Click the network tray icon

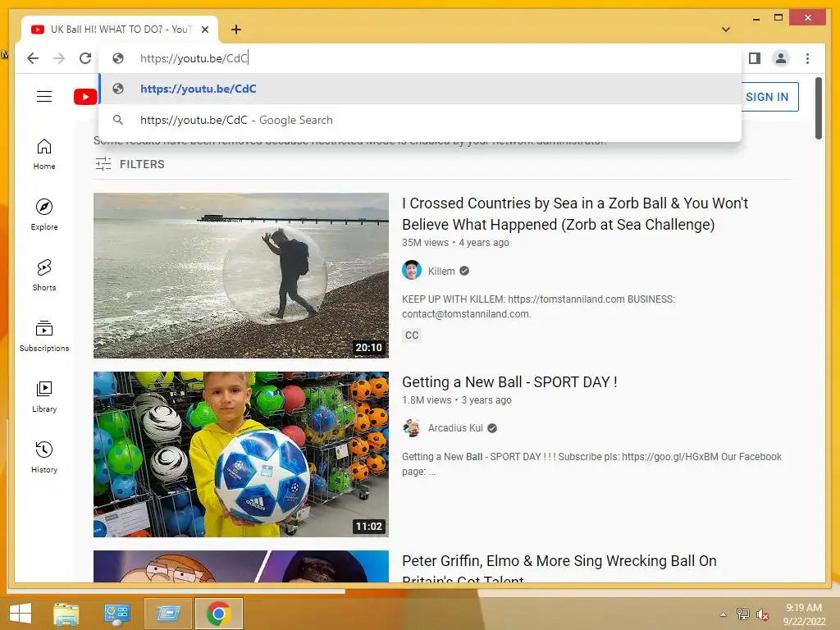pyautogui.click(x=742, y=614)
